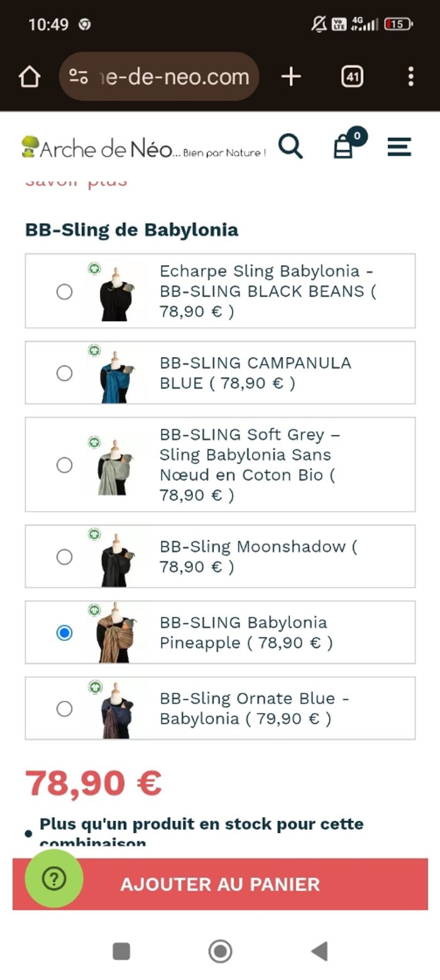Pick the BB-Sling Moonshadow radio option
This screenshot has width=440, height=980.
click(x=64, y=557)
